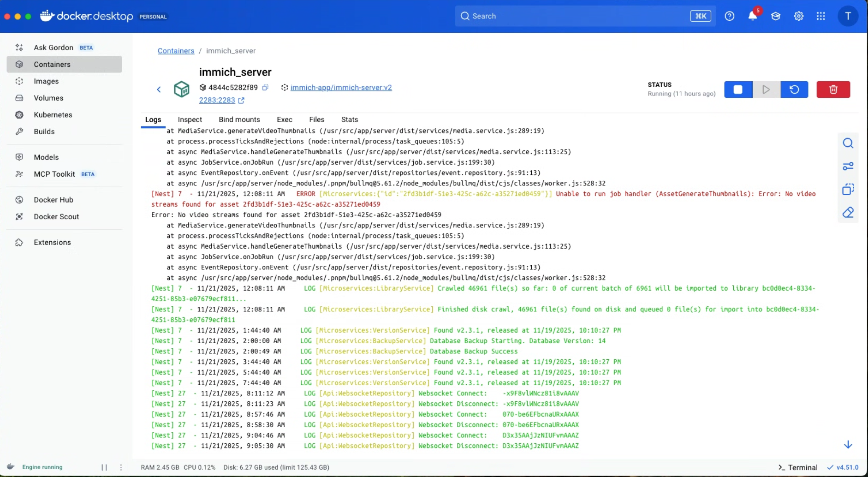Collapse container details with the back chevron

click(x=159, y=89)
